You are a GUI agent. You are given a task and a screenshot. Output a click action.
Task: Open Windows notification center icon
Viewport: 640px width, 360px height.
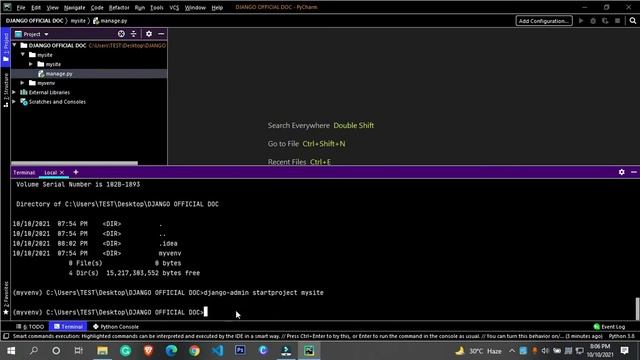tap(624, 351)
